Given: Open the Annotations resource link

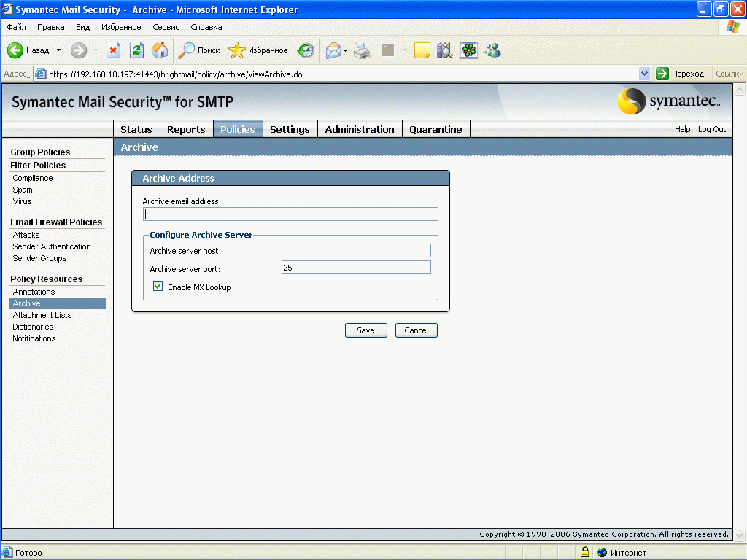Looking at the screenshot, I should 34,292.
